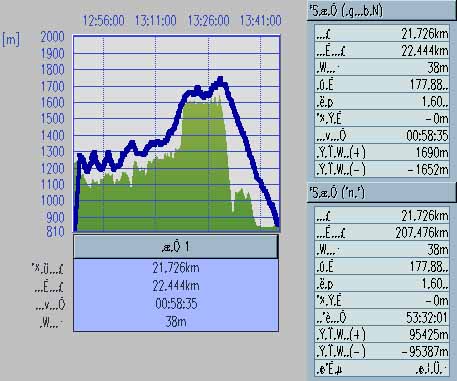Select the 95425m total ascent row
Screen dimensions: 457x381
point(382,334)
